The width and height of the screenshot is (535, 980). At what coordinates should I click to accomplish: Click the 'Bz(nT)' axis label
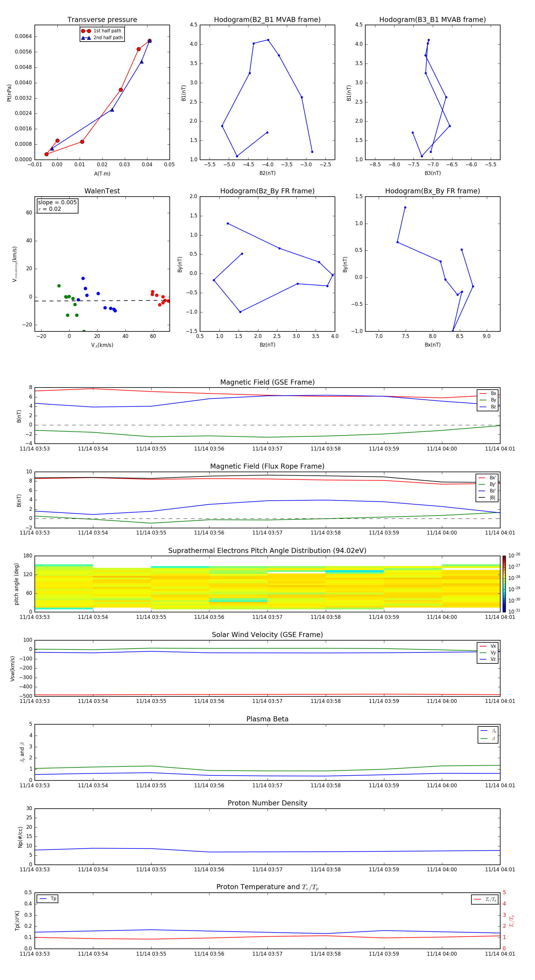click(x=267, y=345)
